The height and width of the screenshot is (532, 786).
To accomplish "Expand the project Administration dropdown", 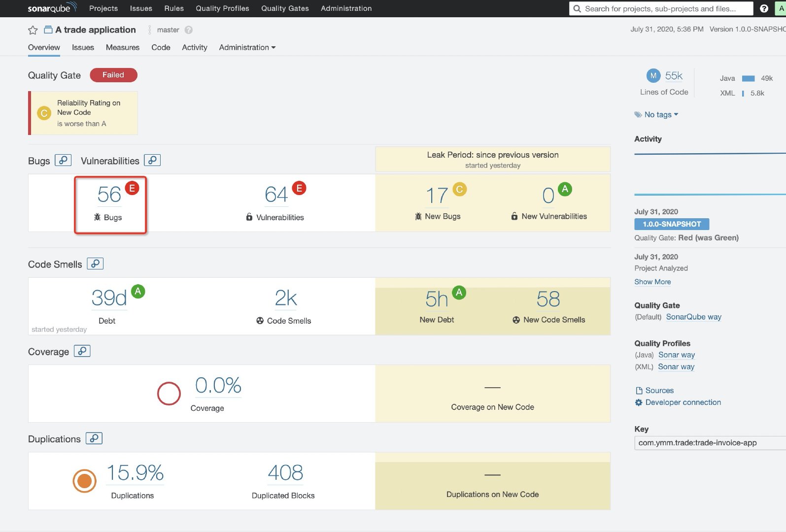I will click(x=247, y=47).
